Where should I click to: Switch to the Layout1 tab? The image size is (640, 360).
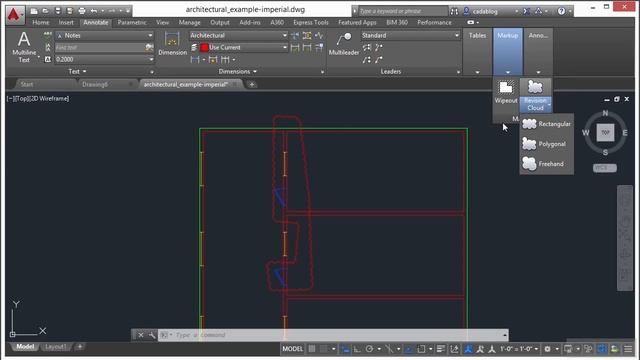click(56, 347)
